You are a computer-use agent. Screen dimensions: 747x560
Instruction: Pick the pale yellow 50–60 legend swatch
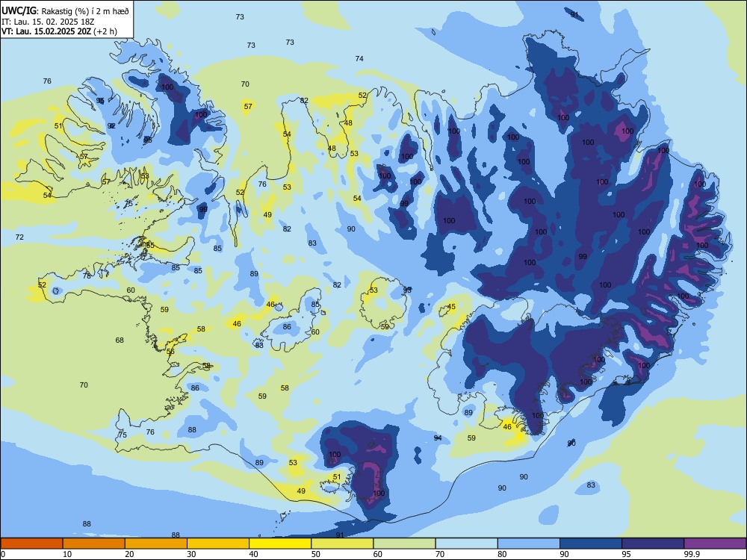click(x=342, y=544)
